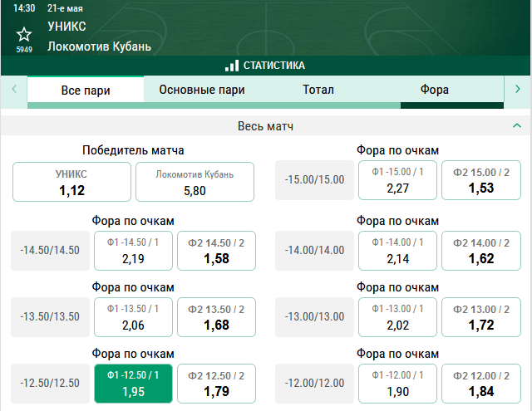Open the Тотал tab
The image size is (532, 411).
coord(318,90)
